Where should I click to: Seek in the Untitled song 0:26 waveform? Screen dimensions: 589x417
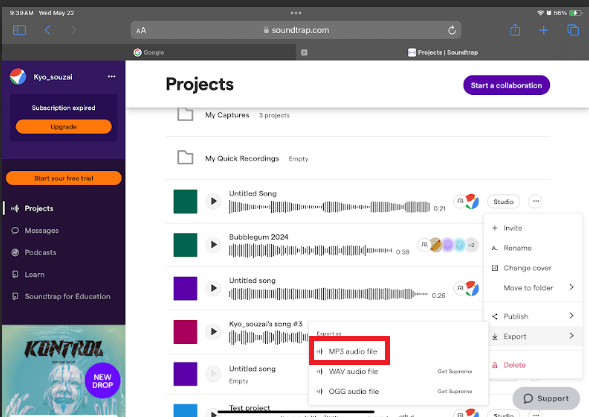pos(328,294)
